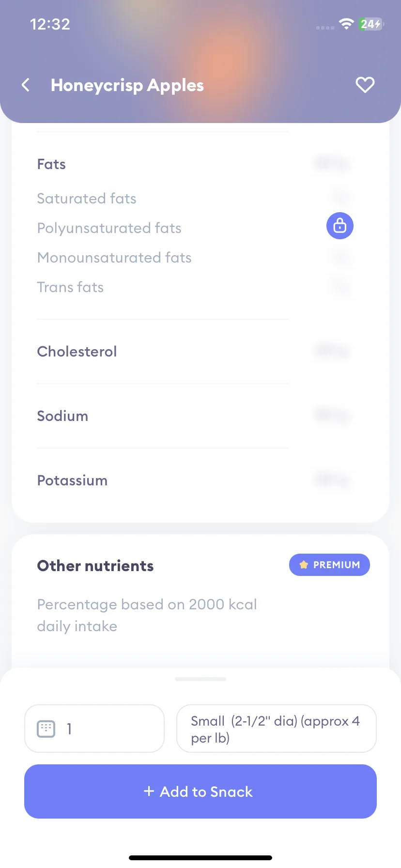Viewport: 401px width, 868px height.
Task: Tap the Trans fats entry
Action: click(x=70, y=287)
